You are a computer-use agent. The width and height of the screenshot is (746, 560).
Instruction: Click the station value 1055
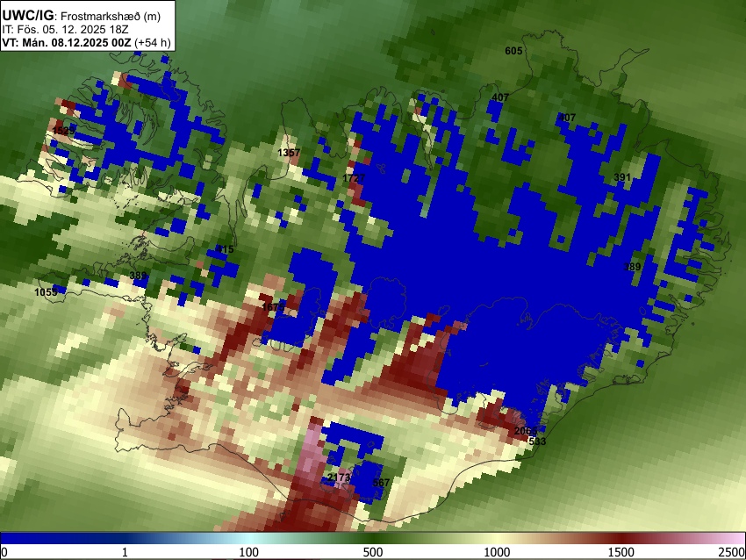click(47, 292)
